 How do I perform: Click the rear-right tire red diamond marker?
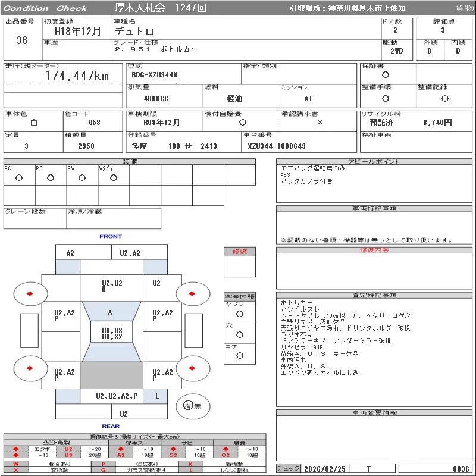pyautogui.click(x=192, y=368)
